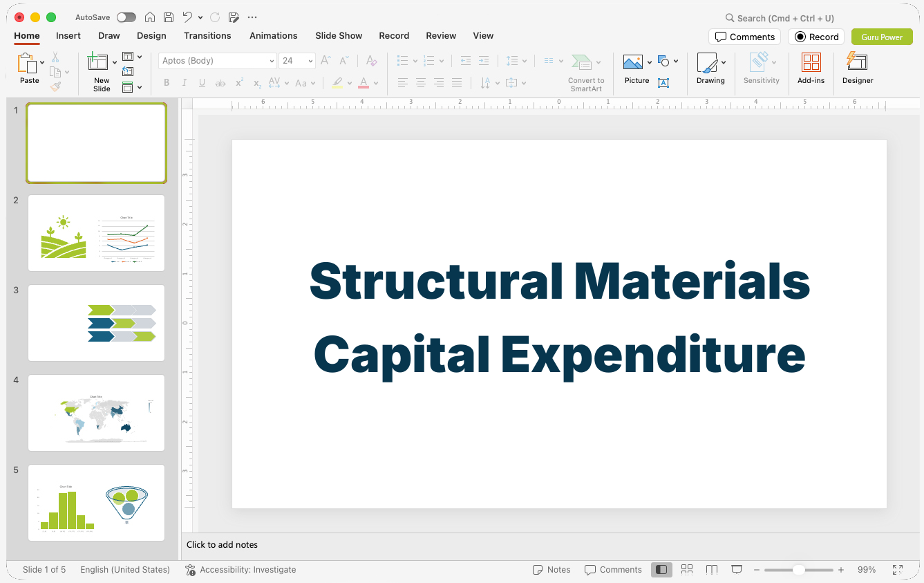
Task: Expand the Line Spacing dropdown
Action: (525, 61)
